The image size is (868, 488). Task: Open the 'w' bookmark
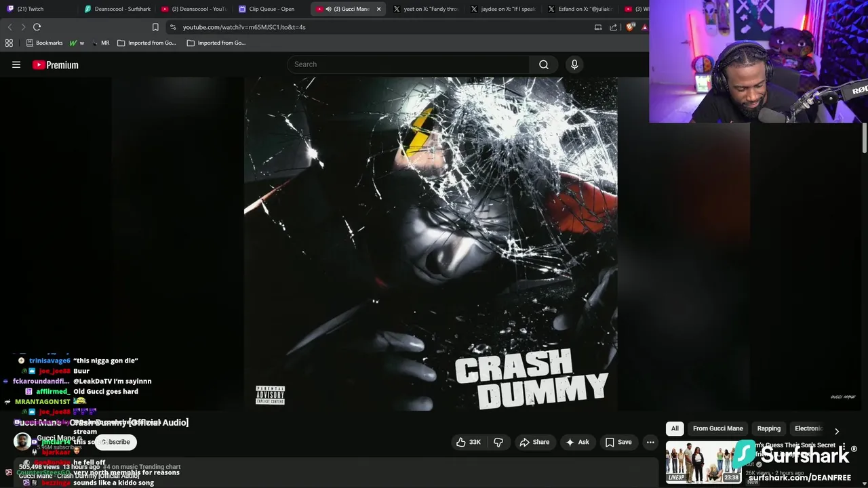77,43
